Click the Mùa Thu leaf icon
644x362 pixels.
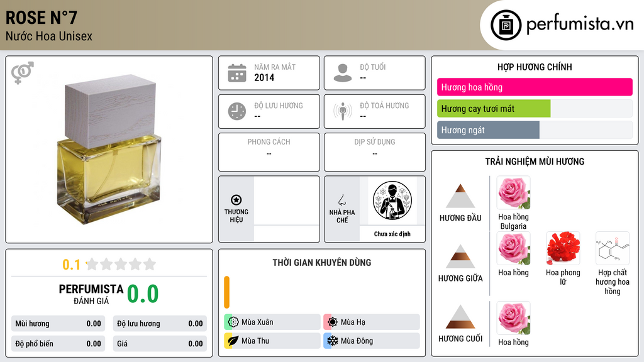click(233, 341)
